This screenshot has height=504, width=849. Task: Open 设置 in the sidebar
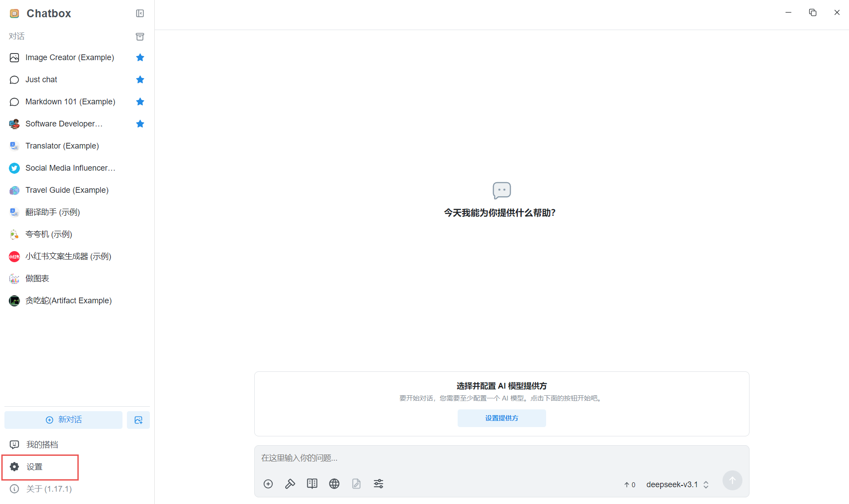click(x=34, y=467)
